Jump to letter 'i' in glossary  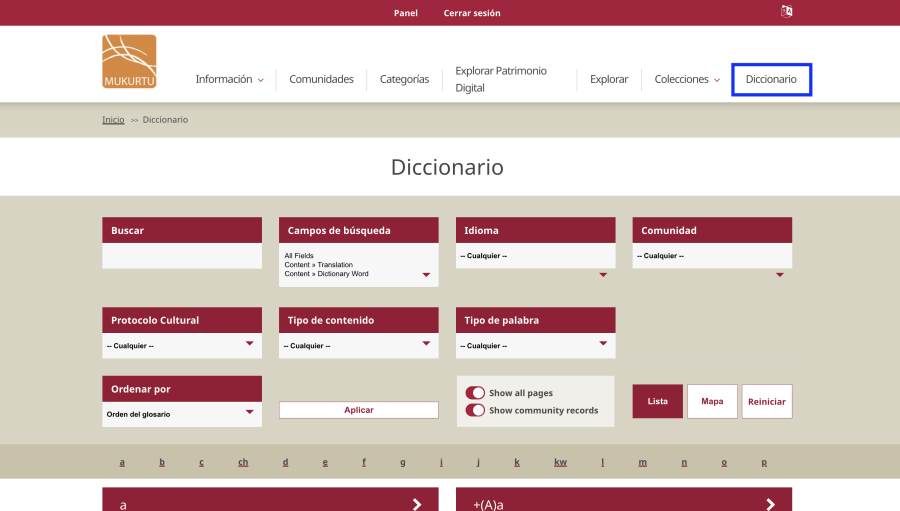coord(441,462)
